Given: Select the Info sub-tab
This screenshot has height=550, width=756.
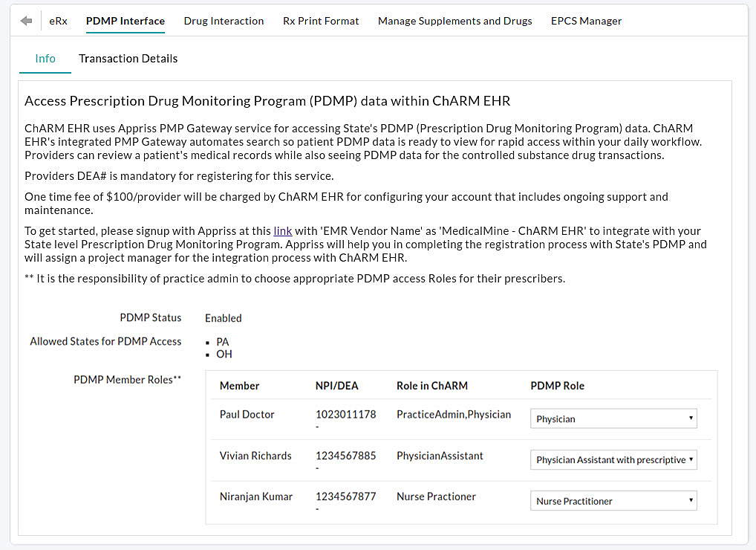Looking at the screenshot, I should coord(45,58).
